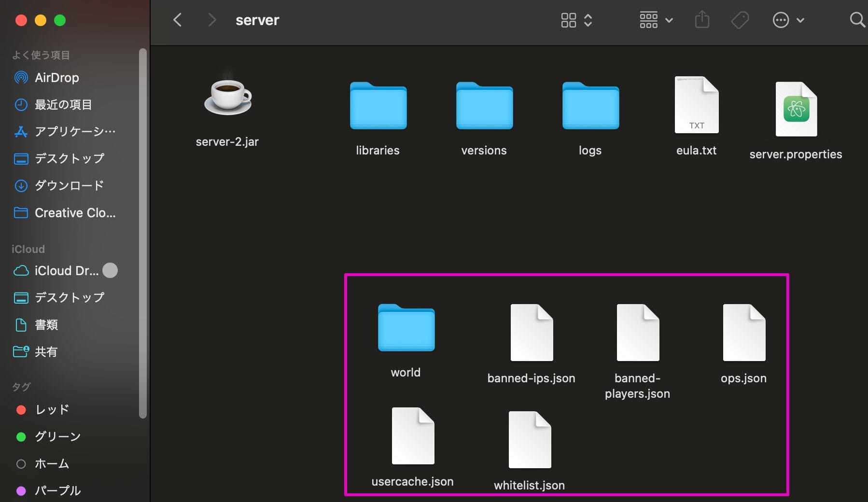The height and width of the screenshot is (502, 868).
Task: Click the sidebar vertical scrollbar
Action: pos(142,232)
